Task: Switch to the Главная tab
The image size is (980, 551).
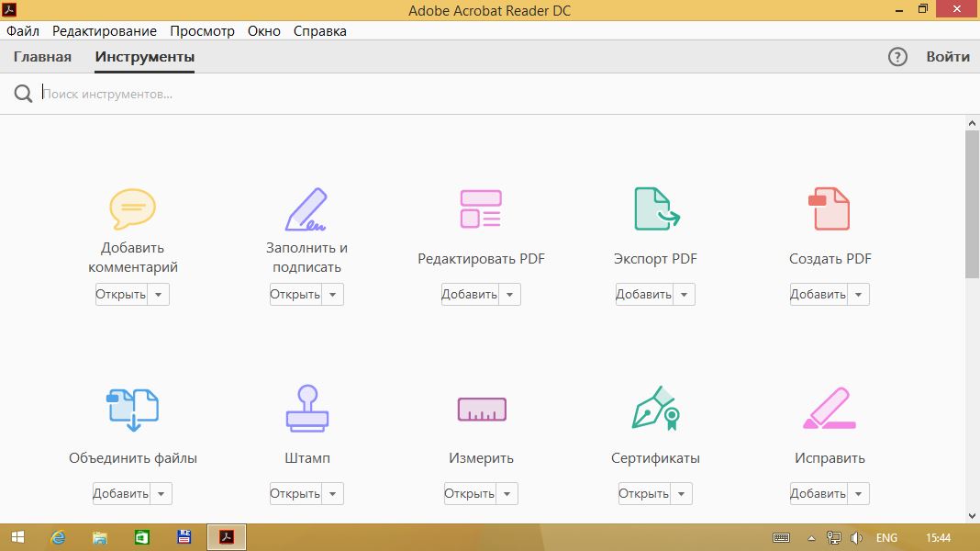Action: click(42, 57)
